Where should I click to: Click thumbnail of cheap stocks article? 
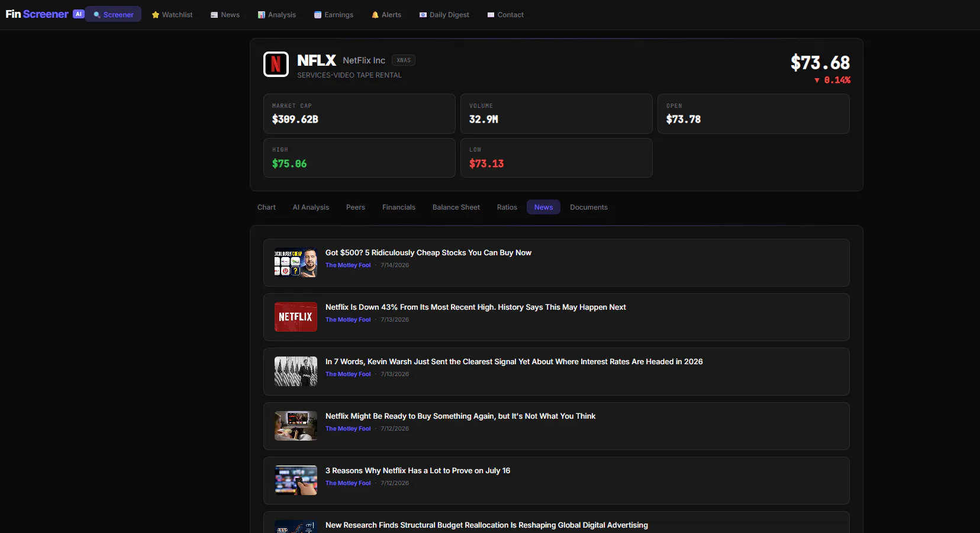296,262
